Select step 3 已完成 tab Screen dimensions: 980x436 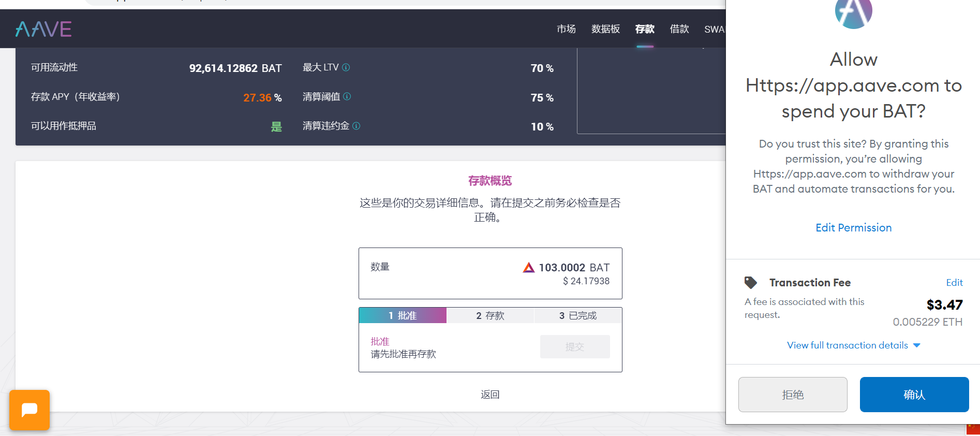click(x=578, y=315)
